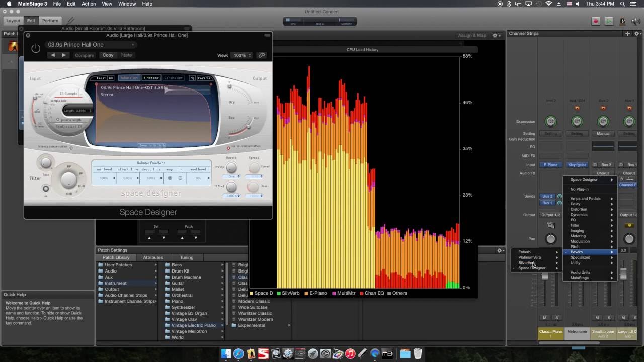Click the plug-in link chain icon
The width and height of the screenshot is (644, 362).
(262, 55)
